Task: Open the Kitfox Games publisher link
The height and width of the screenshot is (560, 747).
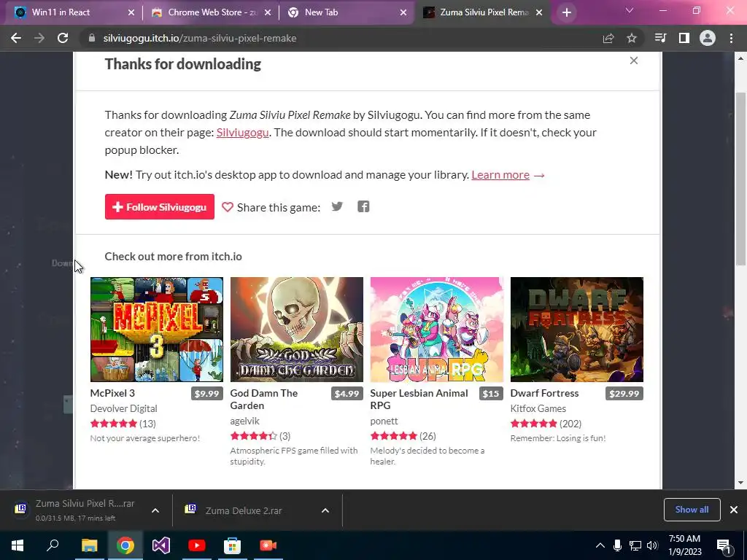Action: [538, 408]
